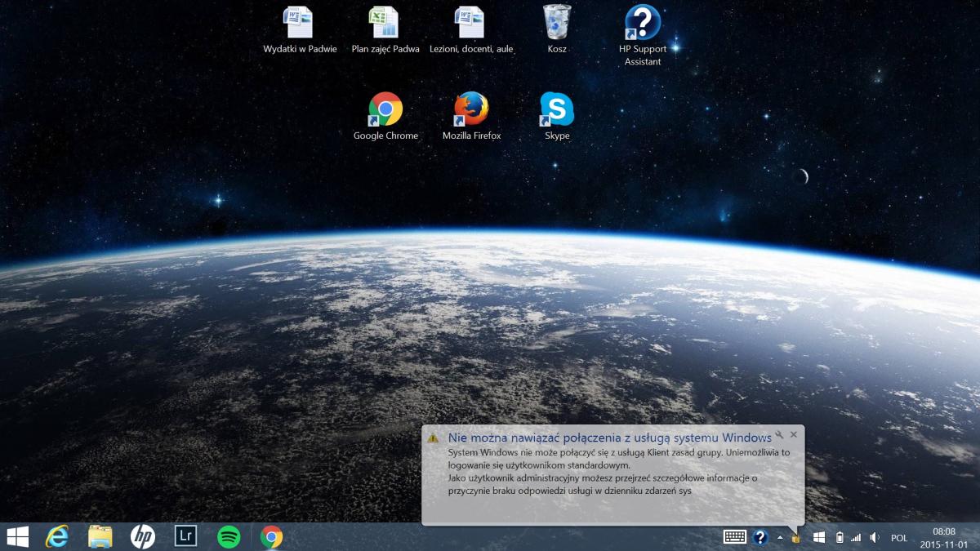Click the yellow tray icon under the notification
Image resolution: width=980 pixels, height=551 pixels.
pos(796,537)
